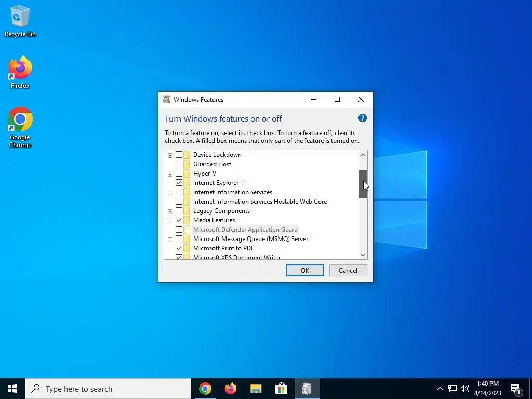Open the Recycle Bin desktop icon
532x399 pixels.
point(20,21)
